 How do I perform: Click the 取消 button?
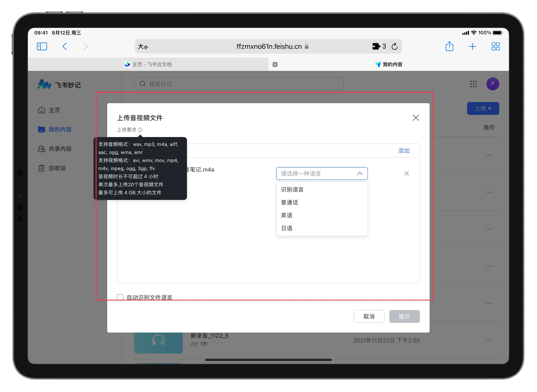(369, 317)
